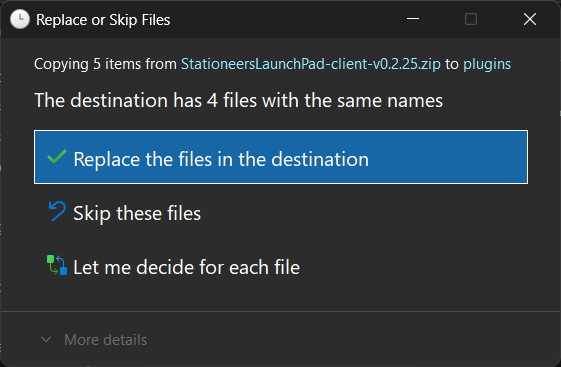Choose Replace the files in the destination
561x367 pixels.
click(x=281, y=157)
